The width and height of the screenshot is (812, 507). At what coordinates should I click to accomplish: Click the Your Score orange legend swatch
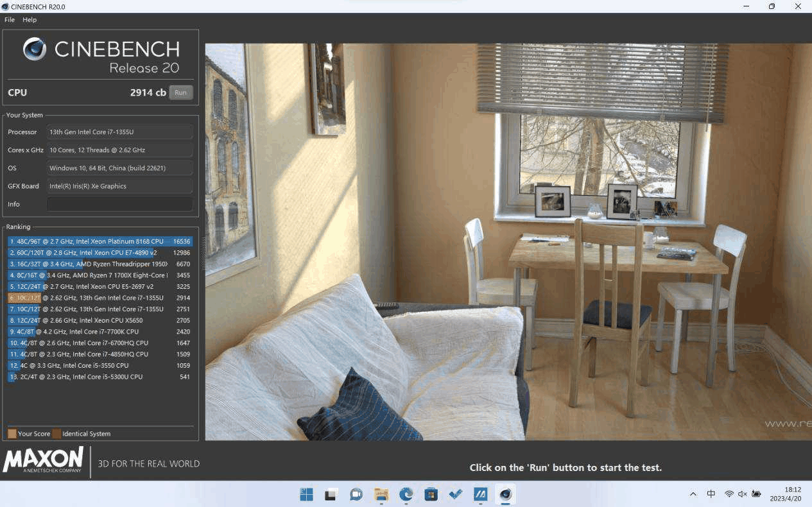(12, 434)
